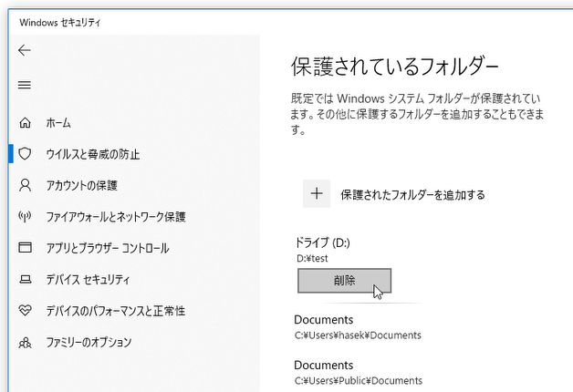
Task: Open デバイス セキュリティ page
Action: 88,280
